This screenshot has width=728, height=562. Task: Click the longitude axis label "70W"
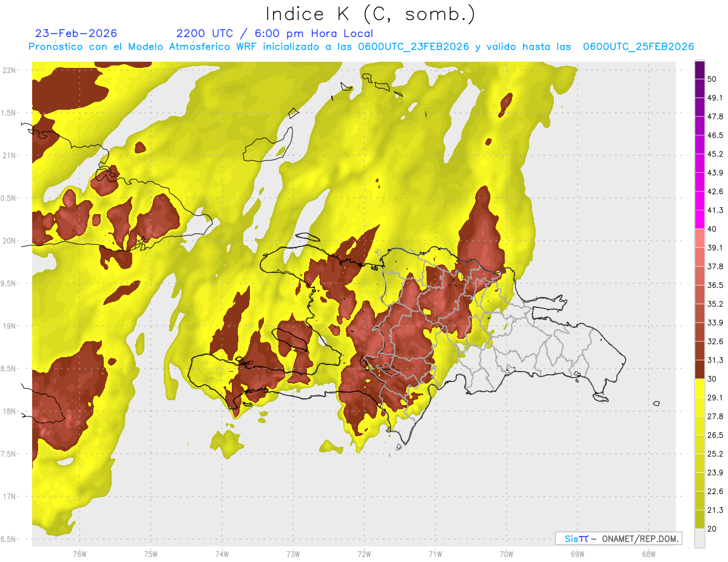pyautogui.click(x=507, y=554)
